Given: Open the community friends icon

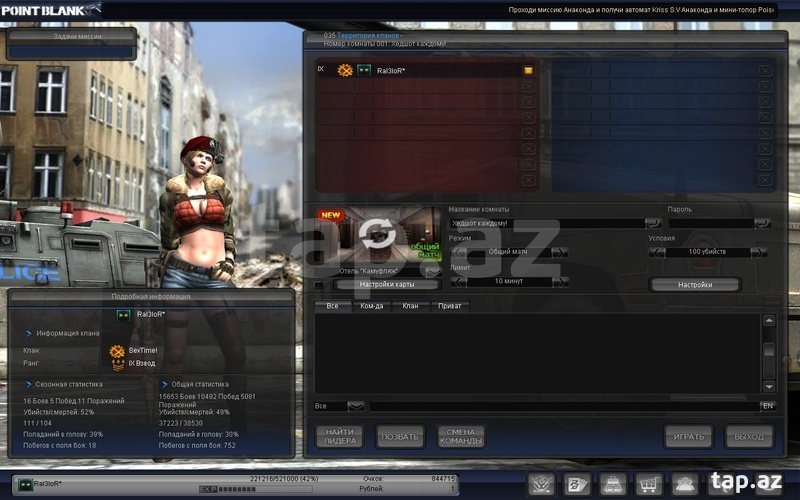Looking at the screenshot, I should [684, 483].
